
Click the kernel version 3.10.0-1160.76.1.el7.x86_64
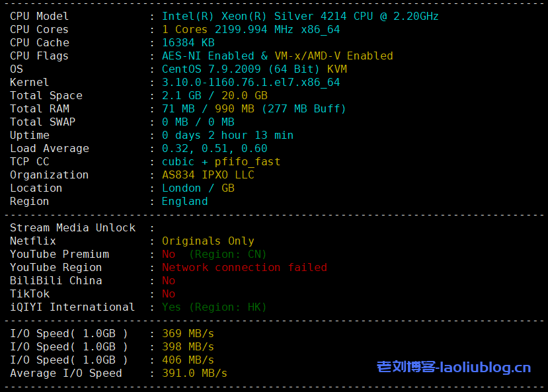[251, 82]
